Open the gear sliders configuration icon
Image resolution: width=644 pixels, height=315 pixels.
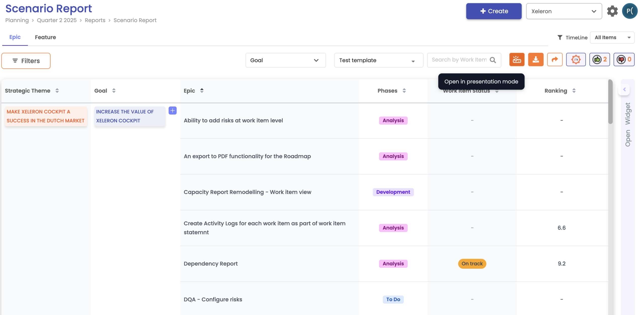click(576, 60)
